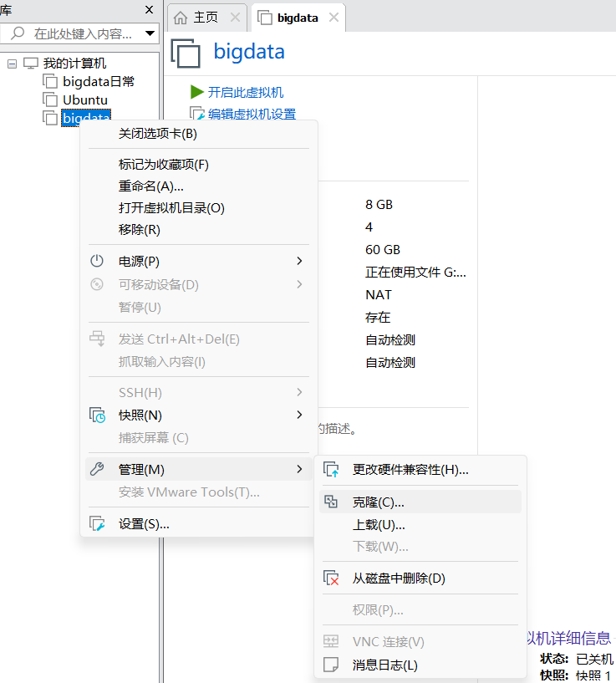Image resolution: width=616 pixels, height=683 pixels.
Task: Click the computer icon beside 我的计算机
Action: pos(31,64)
